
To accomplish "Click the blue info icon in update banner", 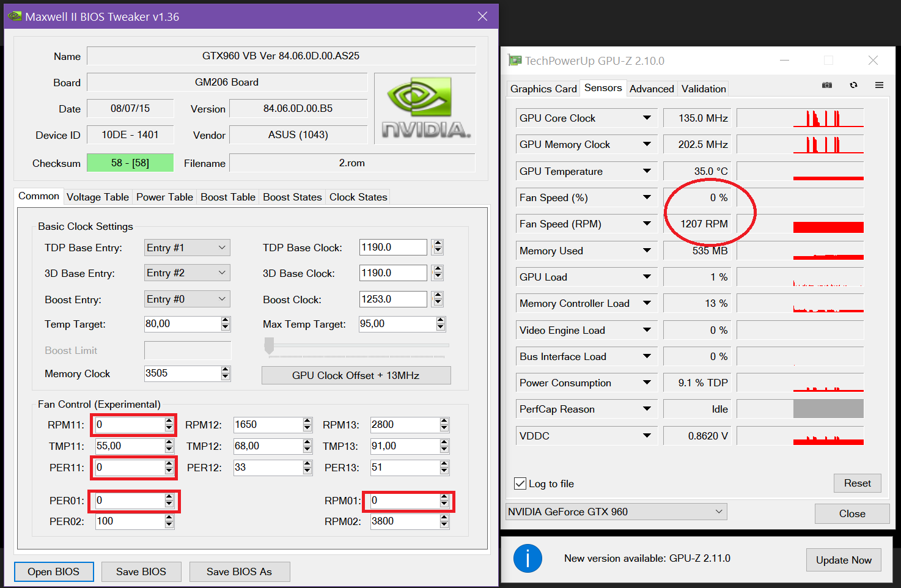I will (528, 558).
